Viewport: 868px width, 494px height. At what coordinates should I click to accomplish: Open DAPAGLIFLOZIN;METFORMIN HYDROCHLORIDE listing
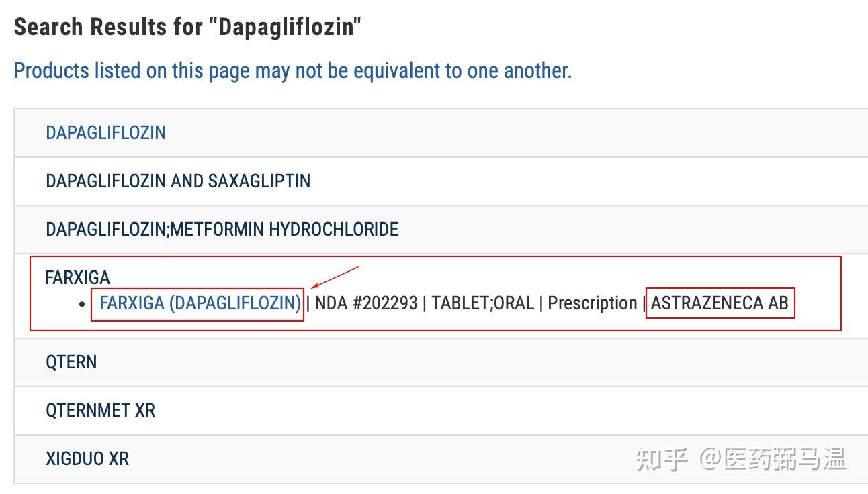pyautogui.click(x=222, y=229)
